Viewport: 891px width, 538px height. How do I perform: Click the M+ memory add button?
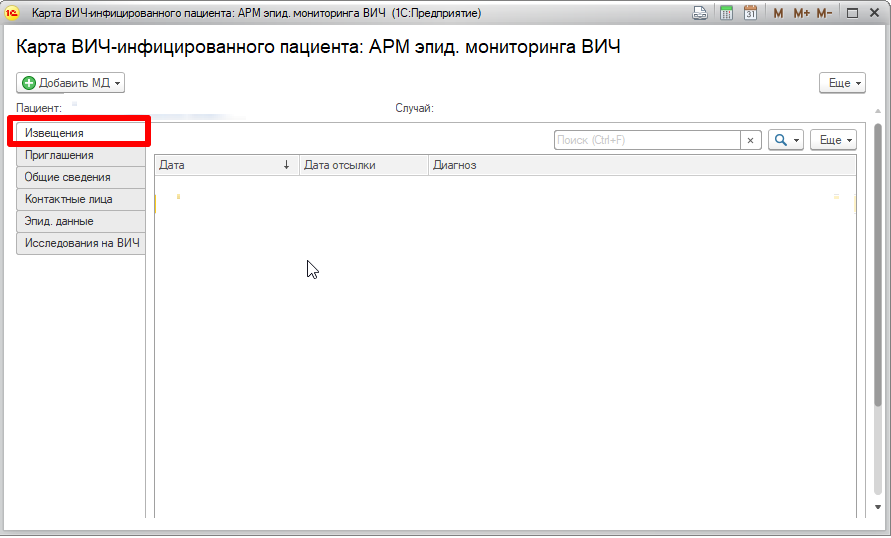coord(801,13)
